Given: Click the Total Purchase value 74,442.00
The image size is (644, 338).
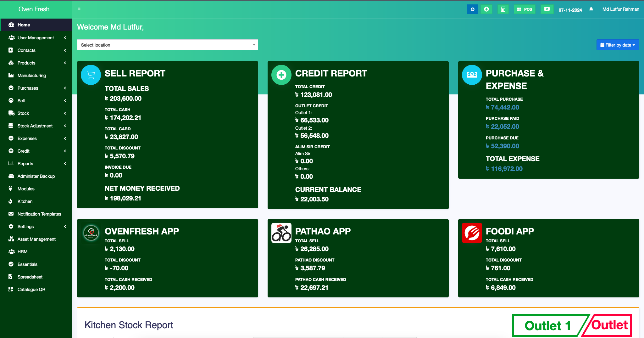Looking at the screenshot, I should (502, 107).
